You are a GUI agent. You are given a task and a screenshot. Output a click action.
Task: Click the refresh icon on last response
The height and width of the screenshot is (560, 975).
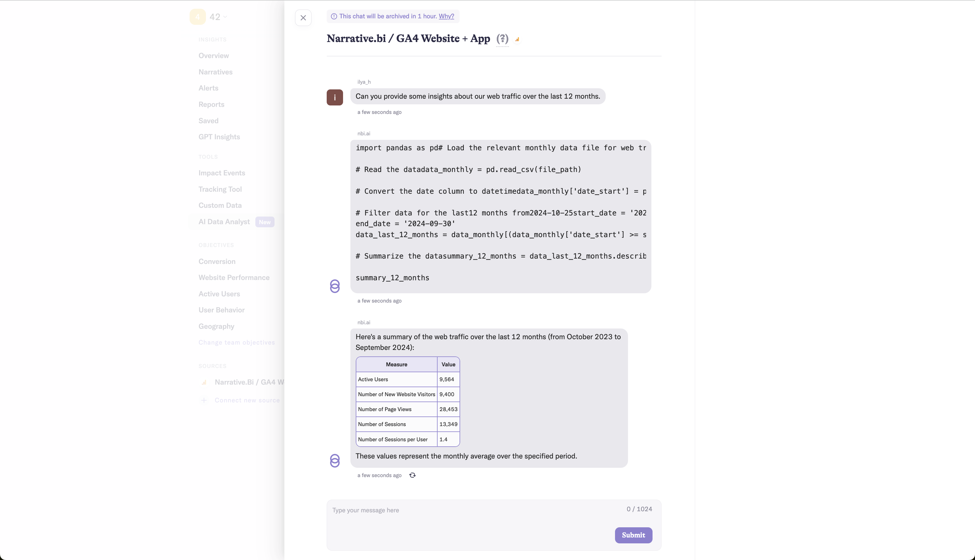coord(413,475)
